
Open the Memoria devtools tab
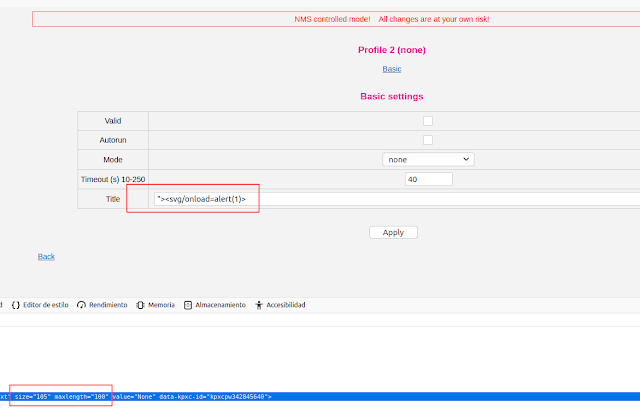click(156, 305)
